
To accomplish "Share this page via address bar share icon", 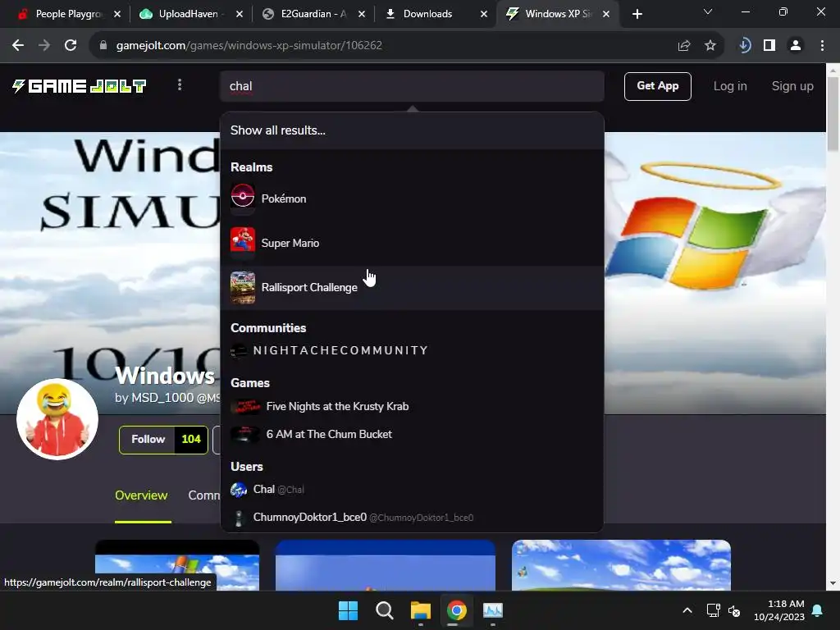I will pos(684,46).
